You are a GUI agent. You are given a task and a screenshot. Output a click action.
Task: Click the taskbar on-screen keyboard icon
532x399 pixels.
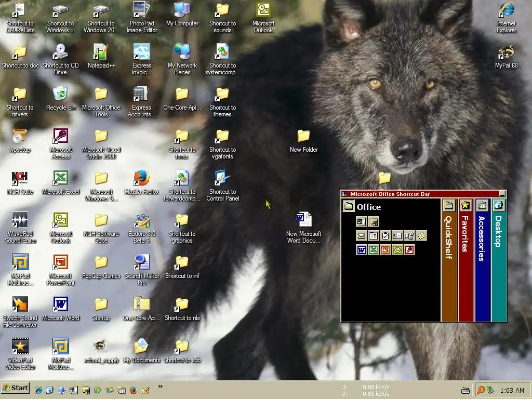(x=465, y=391)
